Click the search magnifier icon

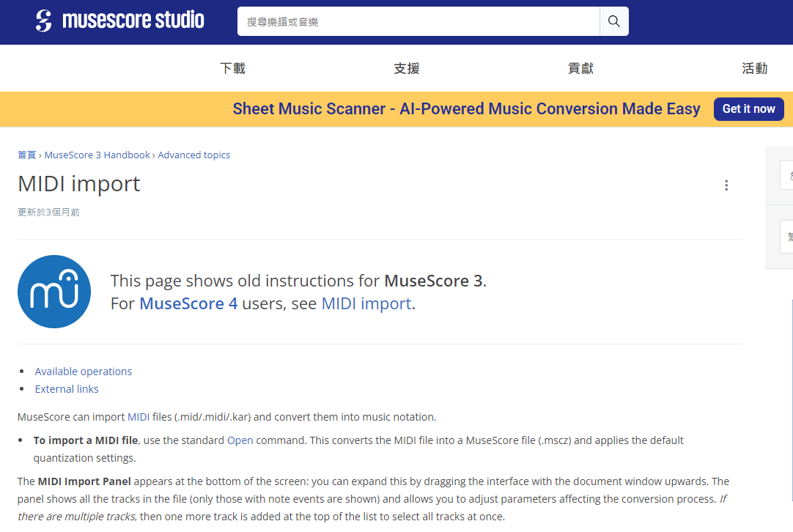click(x=614, y=21)
